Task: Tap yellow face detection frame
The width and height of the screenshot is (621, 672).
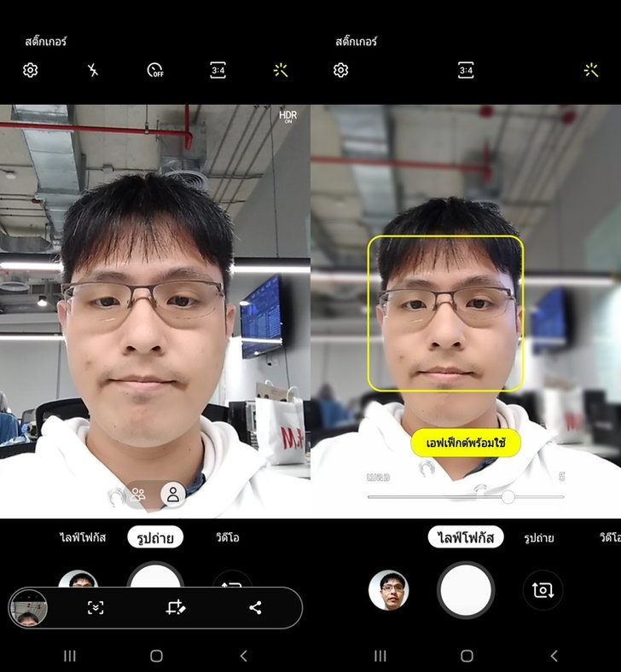Action: 446,313
